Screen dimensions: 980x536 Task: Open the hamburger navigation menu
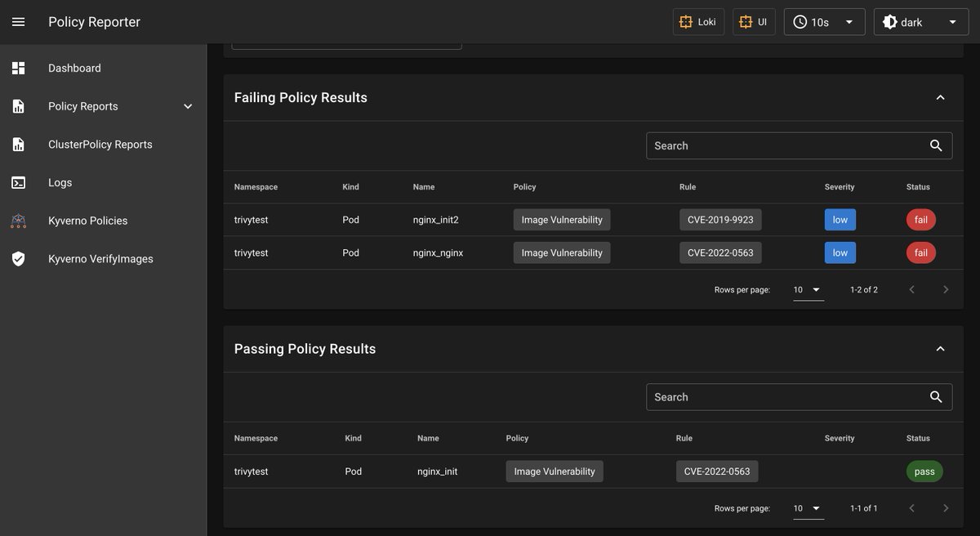[x=18, y=22]
